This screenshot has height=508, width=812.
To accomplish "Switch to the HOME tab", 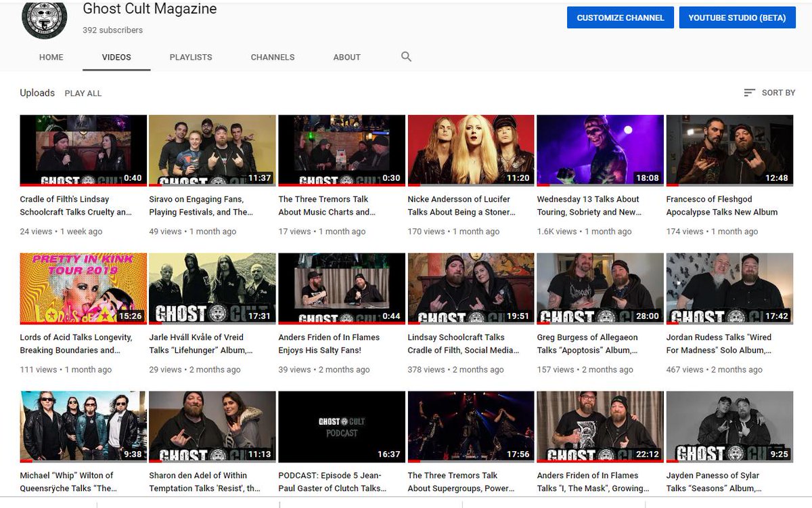I will click(x=51, y=57).
